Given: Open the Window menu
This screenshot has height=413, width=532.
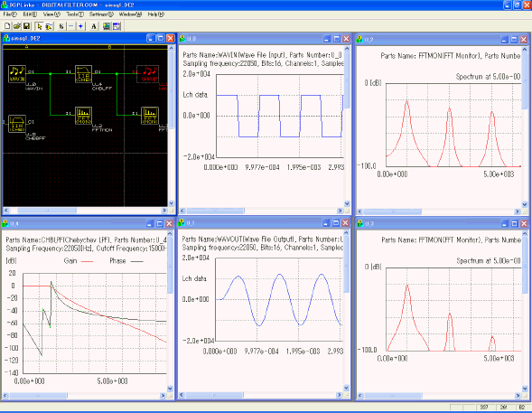Looking at the screenshot, I should tap(130, 14).
